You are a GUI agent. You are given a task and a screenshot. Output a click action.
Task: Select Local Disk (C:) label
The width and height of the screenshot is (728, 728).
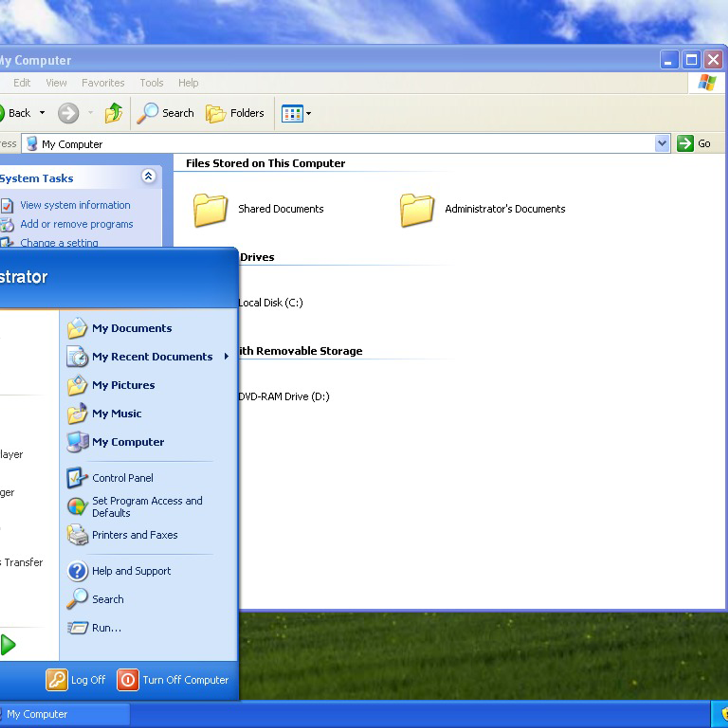click(x=270, y=303)
